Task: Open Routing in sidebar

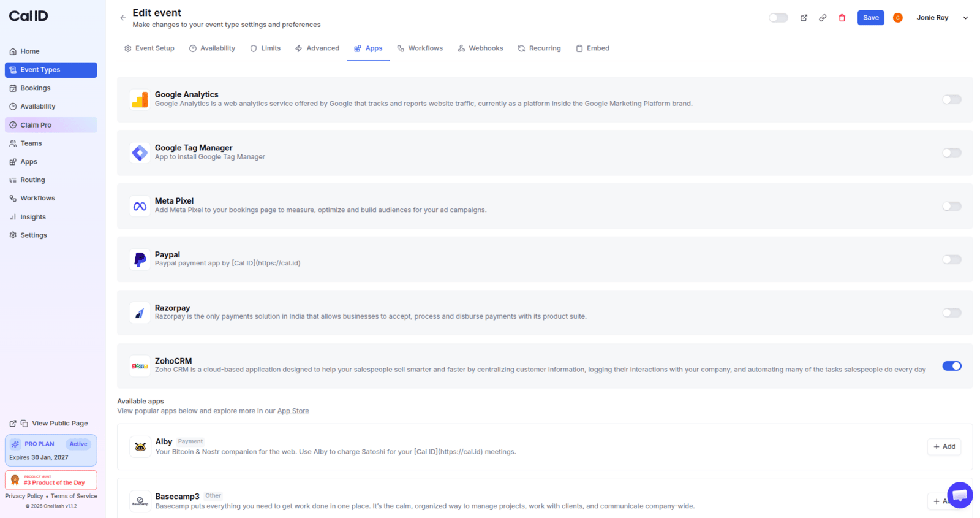Action: click(x=51, y=180)
